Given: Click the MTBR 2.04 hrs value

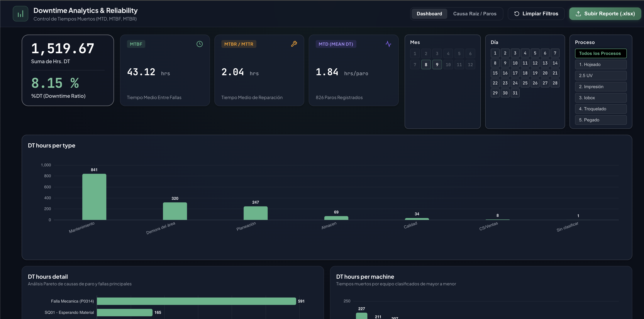Looking at the screenshot, I should (240, 72).
